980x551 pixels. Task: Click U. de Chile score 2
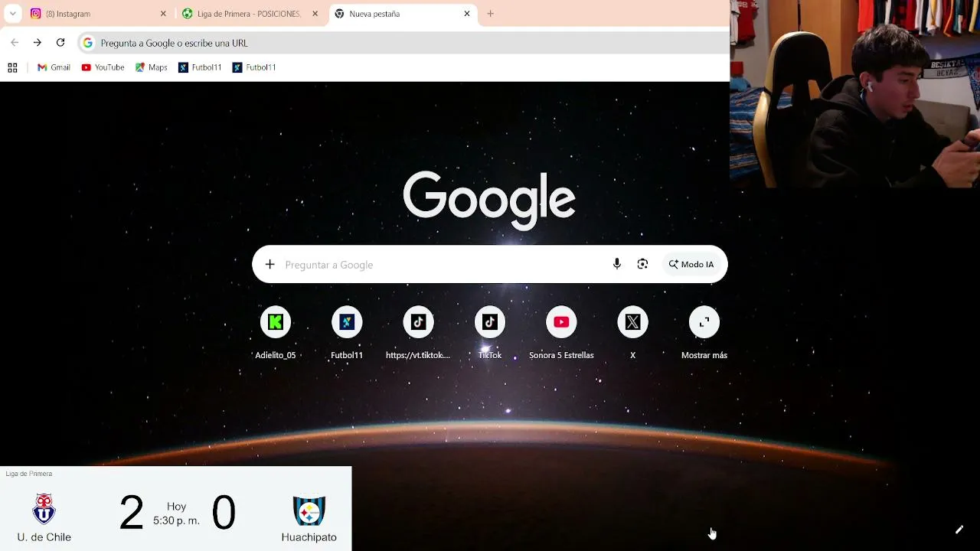(132, 513)
